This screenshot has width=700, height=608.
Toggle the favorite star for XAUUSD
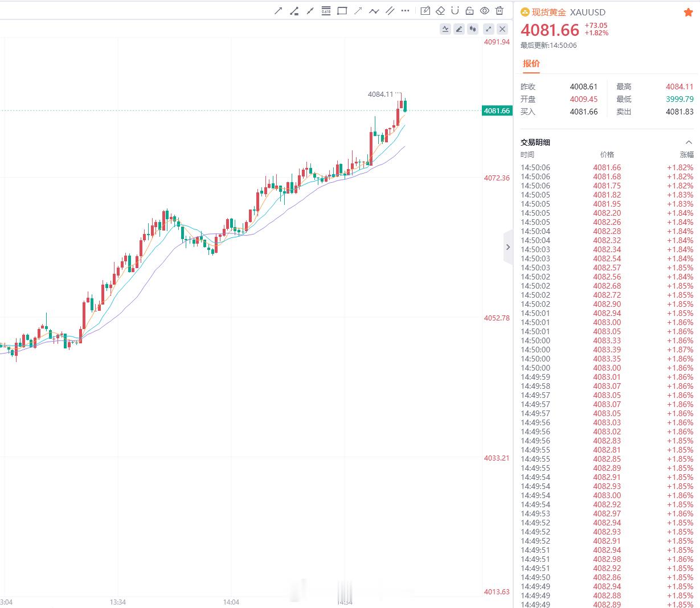(x=688, y=13)
